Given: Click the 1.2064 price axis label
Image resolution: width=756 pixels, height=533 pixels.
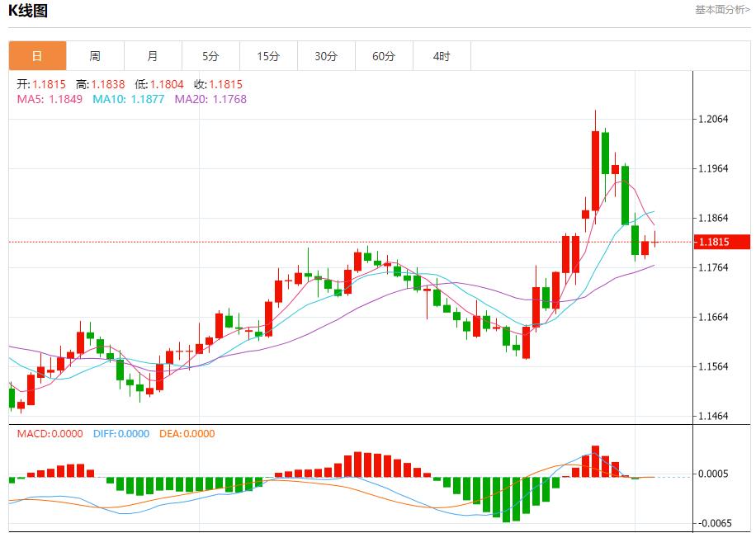Looking at the screenshot, I should pyautogui.click(x=713, y=119).
